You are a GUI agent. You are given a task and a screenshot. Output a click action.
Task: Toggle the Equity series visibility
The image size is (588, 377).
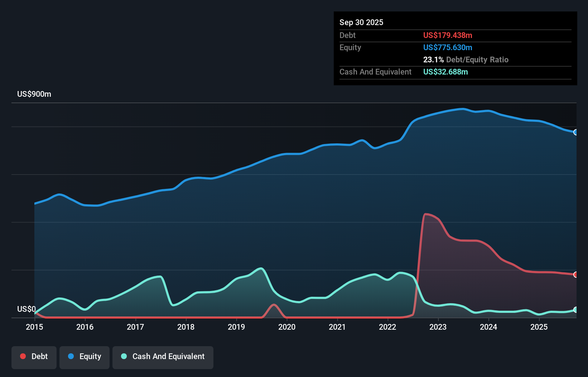click(84, 357)
